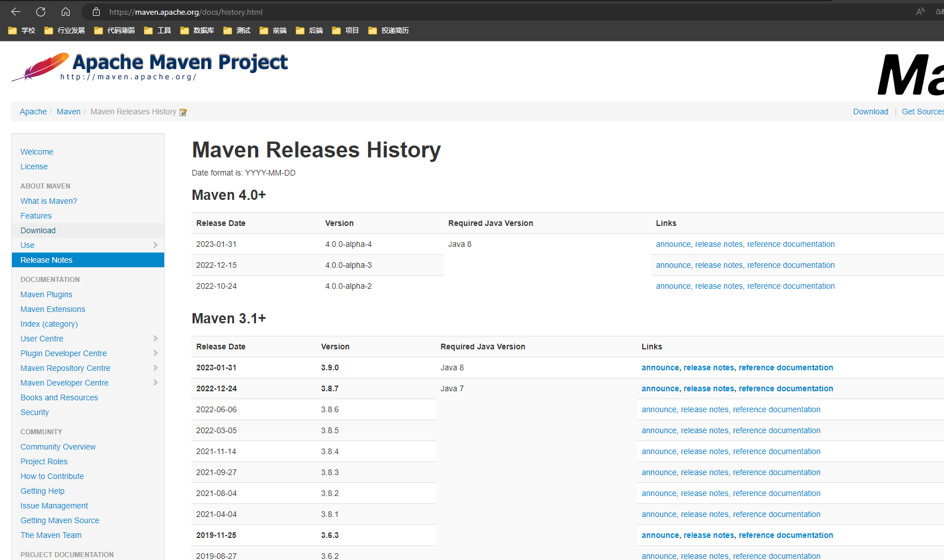The height and width of the screenshot is (560, 944).
Task: Open the 数据库 bookmark folder
Action: 198,31
